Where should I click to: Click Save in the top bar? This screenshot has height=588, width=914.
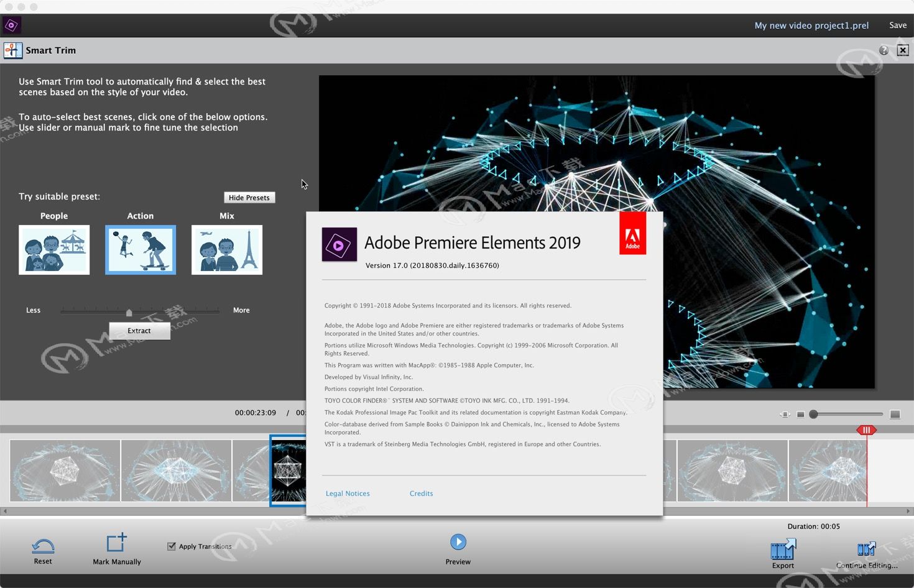tap(898, 25)
